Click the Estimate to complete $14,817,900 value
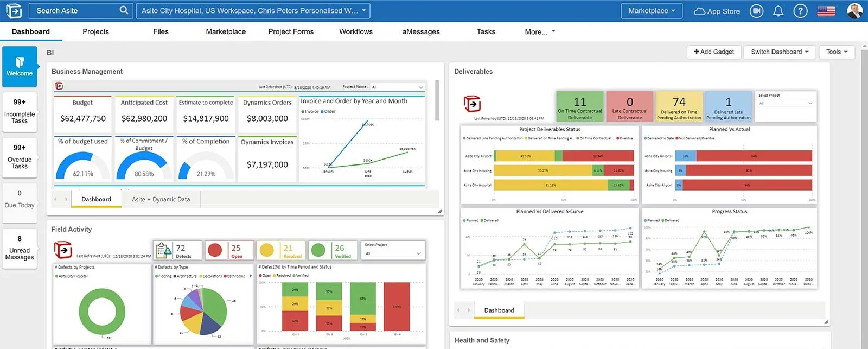 [206, 118]
